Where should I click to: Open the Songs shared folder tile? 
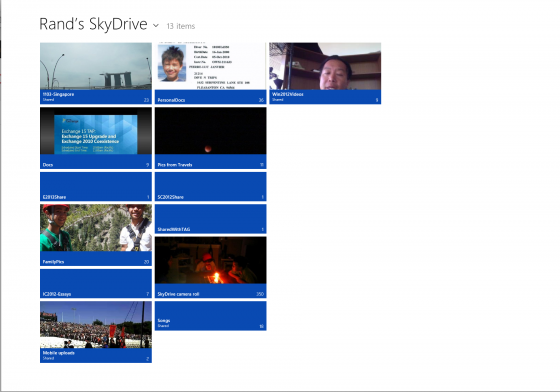click(x=210, y=316)
